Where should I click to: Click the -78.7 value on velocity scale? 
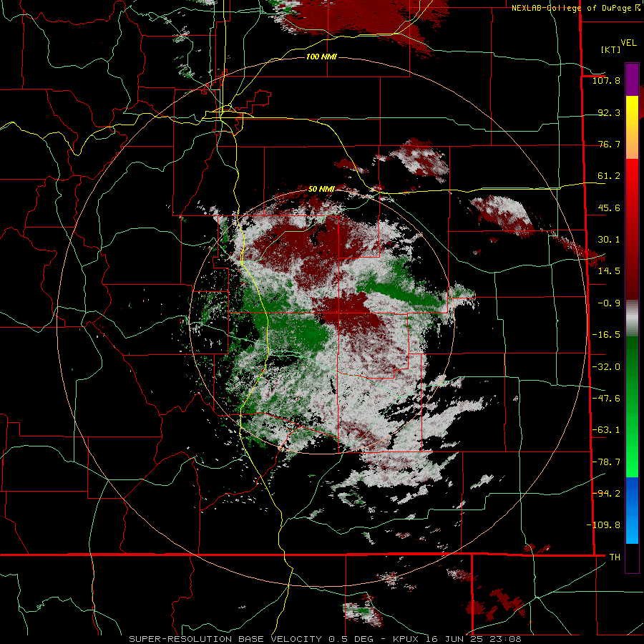(606, 462)
